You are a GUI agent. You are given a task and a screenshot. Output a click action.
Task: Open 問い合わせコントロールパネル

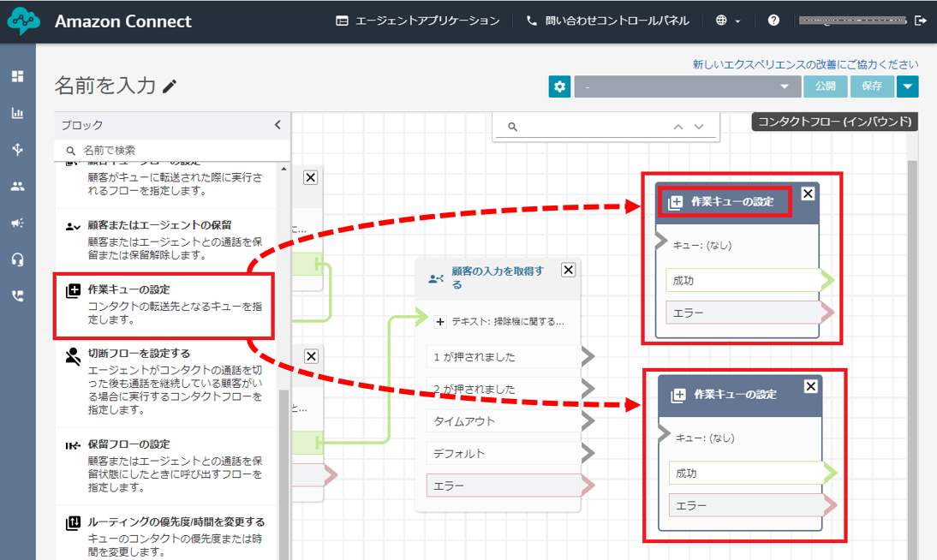[608, 21]
